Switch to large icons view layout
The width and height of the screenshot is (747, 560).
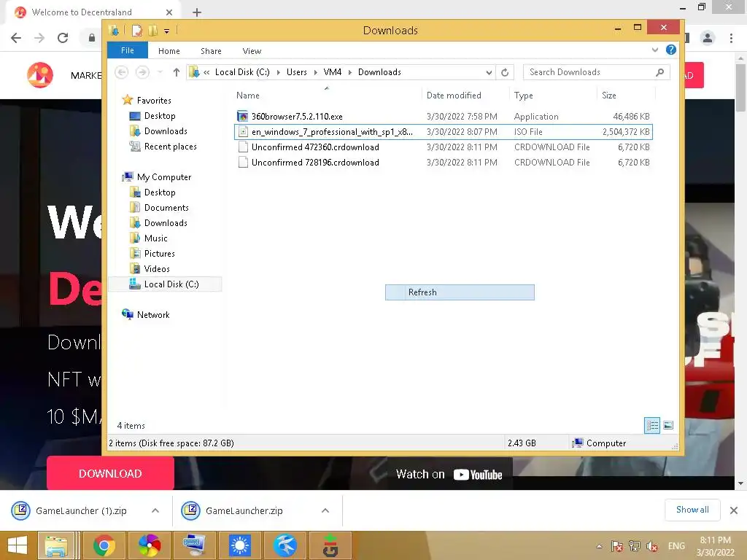click(668, 425)
